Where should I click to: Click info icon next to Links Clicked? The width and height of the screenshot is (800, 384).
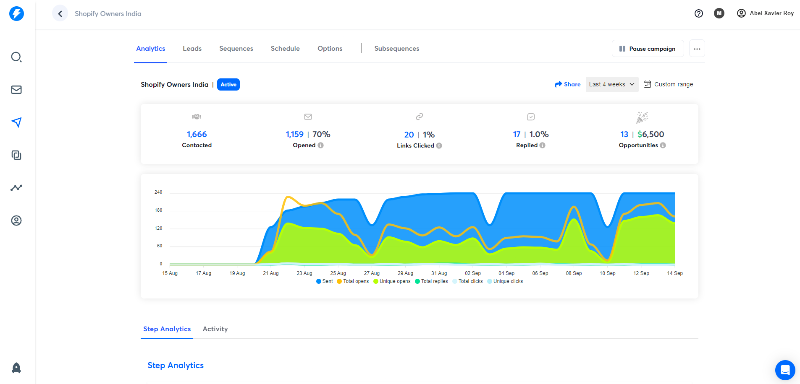click(x=439, y=145)
